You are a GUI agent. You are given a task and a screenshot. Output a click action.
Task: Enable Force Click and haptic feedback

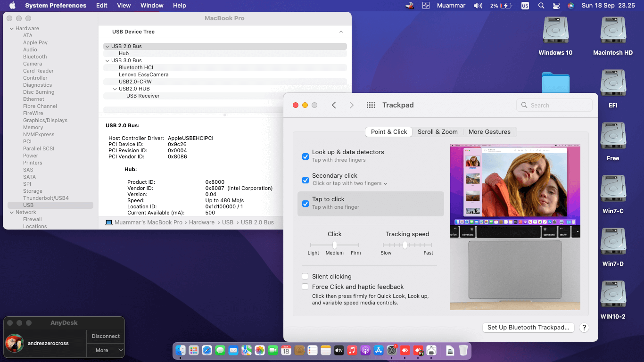(305, 287)
